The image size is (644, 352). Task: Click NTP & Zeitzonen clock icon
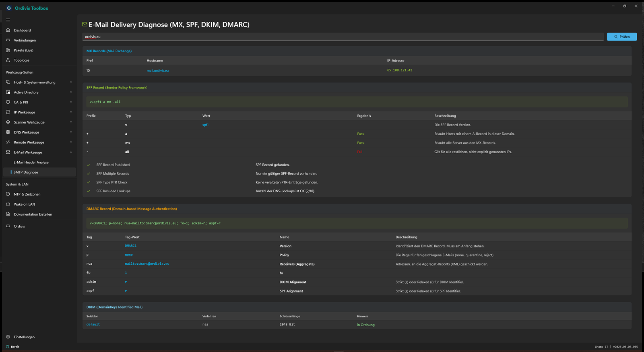pyautogui.click(x=8, y=194)
